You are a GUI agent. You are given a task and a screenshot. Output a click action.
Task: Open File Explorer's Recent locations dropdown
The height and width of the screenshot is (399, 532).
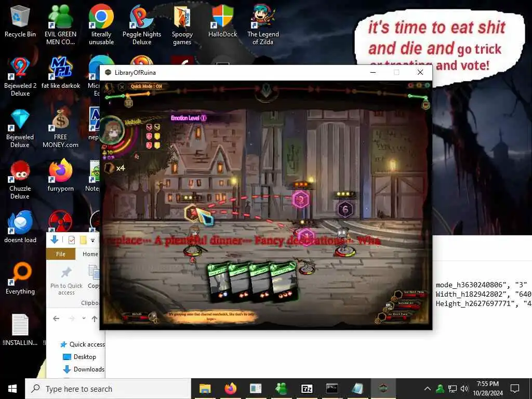click(84, 318)
